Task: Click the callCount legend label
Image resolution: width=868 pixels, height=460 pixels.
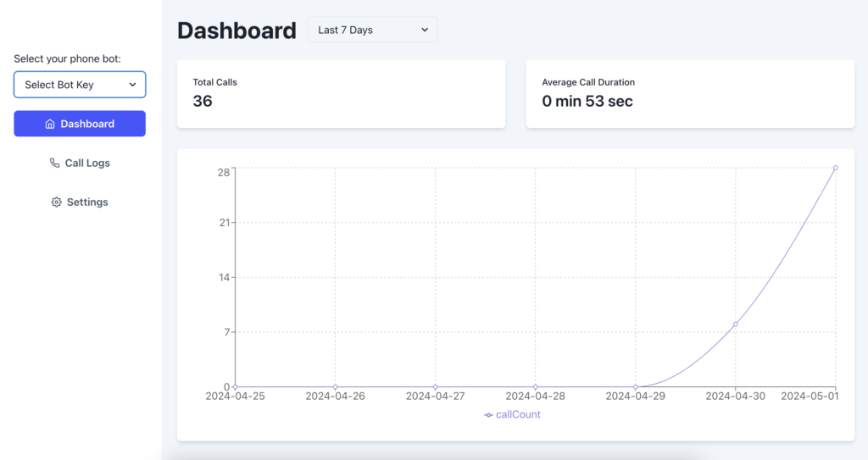Action: click(x=518, y=415)
